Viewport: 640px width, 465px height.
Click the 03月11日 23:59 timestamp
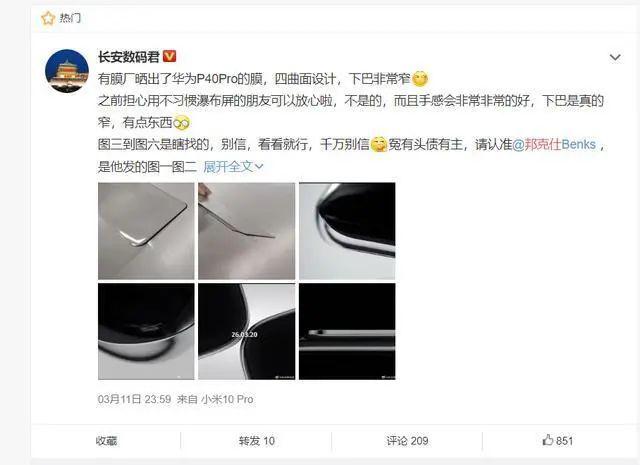point(134,399)
